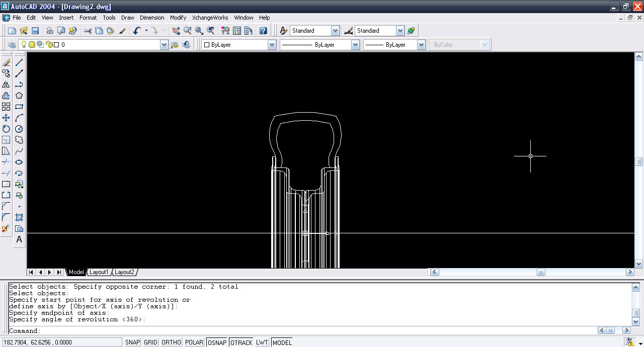Expand the layer list dropdown

pos(164,45)
